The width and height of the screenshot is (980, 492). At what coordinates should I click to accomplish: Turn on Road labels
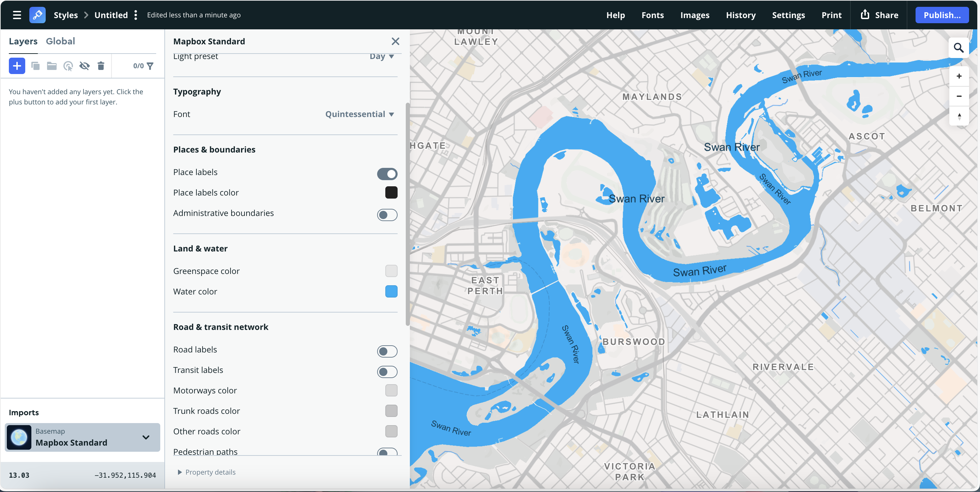tap(387, 351)
